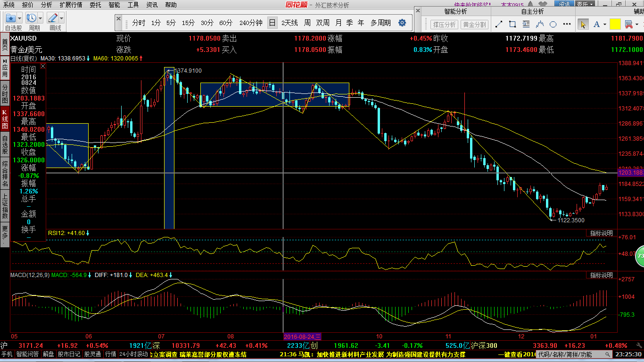
Task: Switch to the 分时 intraday period
Action: tap(139, 23)
